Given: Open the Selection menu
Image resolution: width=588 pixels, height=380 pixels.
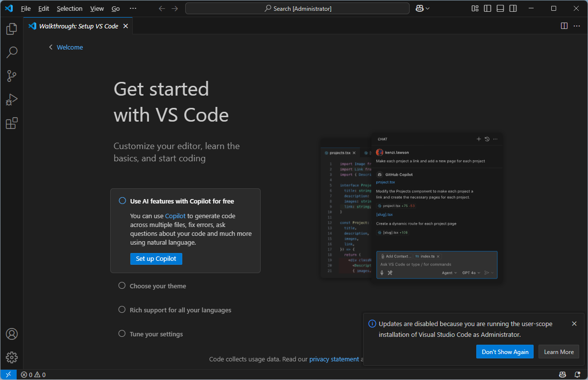Looking at the screenshot, I should click(70, 8).
